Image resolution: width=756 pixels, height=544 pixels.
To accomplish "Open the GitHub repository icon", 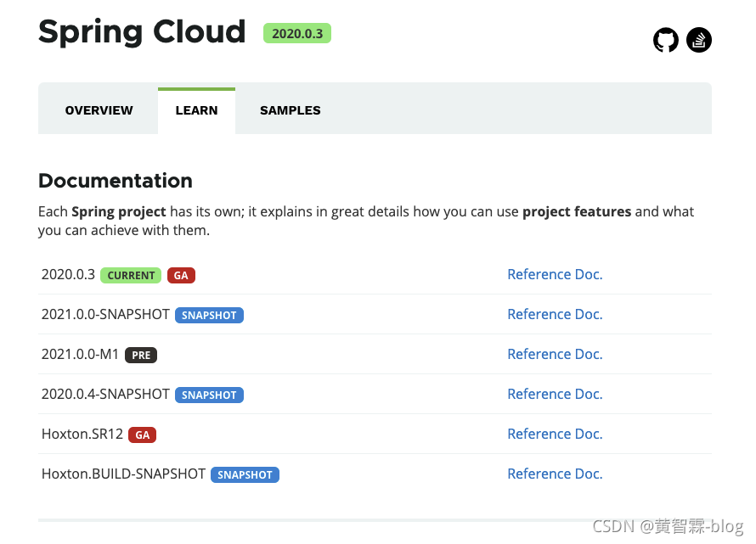I will pos(666,40).
